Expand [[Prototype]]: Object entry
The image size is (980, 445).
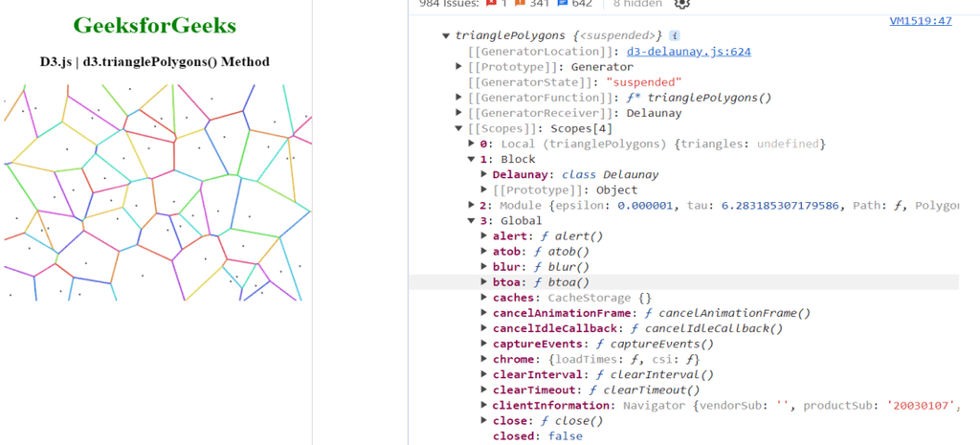[x=484, y=190]
